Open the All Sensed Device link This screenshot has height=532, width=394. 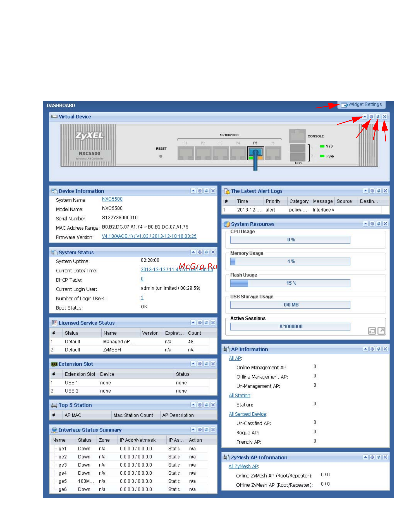(248, 414)
